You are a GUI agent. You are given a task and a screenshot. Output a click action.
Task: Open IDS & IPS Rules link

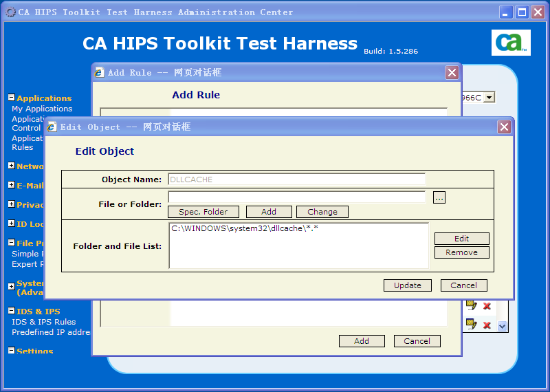pos(44,322)
